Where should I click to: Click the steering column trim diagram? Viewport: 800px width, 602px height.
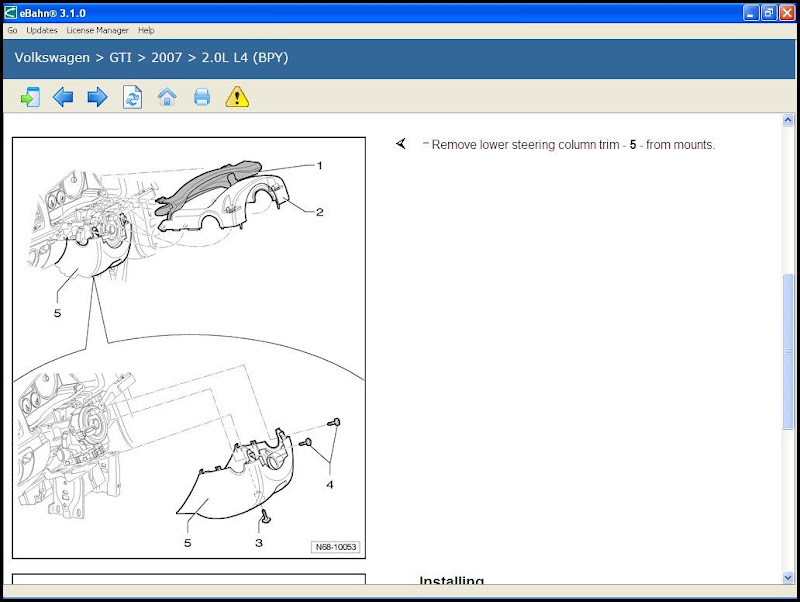point(189,348)
